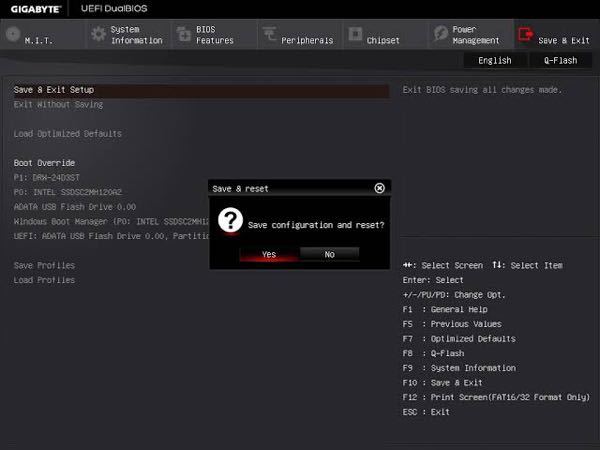Click the F8 : Q-Flash hint

click(x=434, y=353)
